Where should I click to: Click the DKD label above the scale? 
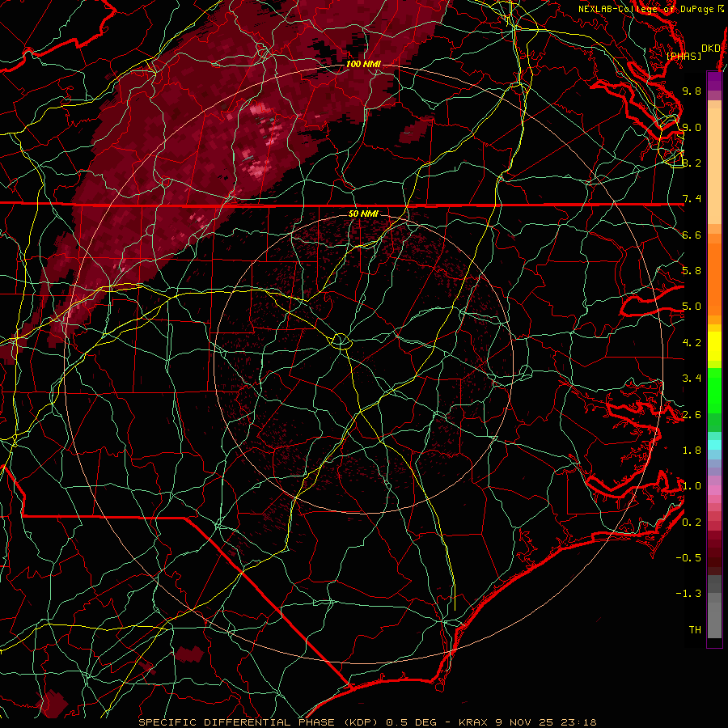pos(710,49)
